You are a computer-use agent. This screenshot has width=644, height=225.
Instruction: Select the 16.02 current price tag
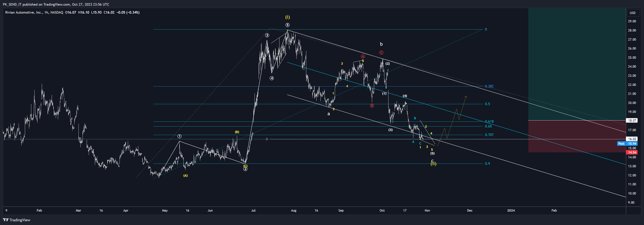[x=632, y=139]
